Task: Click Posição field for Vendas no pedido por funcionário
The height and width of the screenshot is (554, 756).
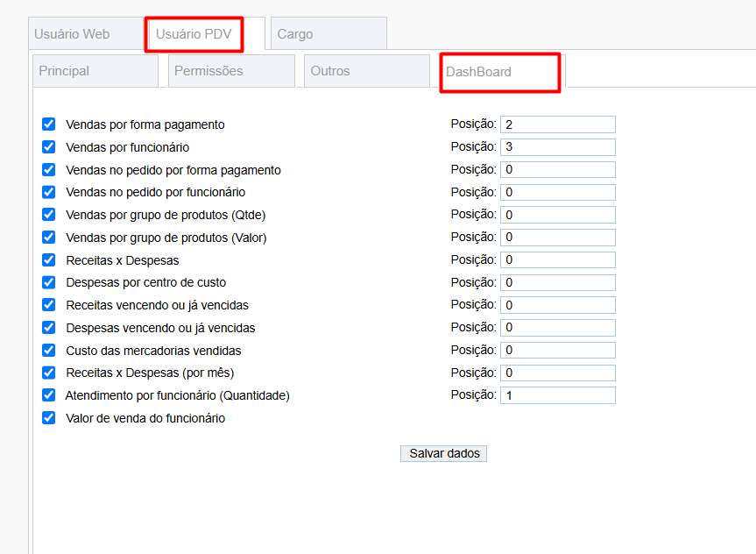Action: coord(558,193)
